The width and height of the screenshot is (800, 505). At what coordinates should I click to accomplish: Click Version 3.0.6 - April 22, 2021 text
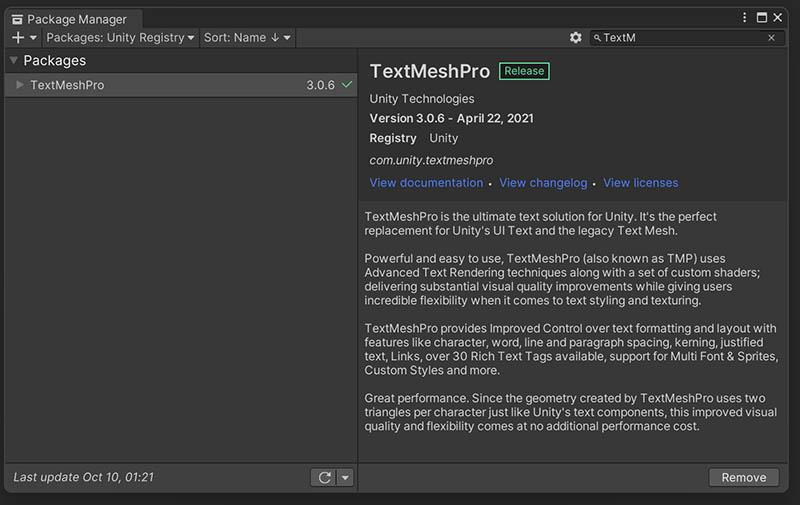tap(452, 118)
